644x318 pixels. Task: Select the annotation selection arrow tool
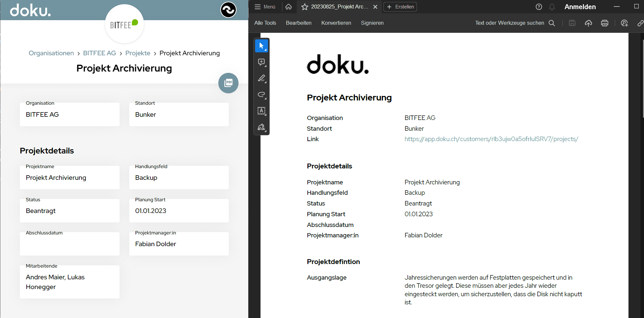pos(262,46)
